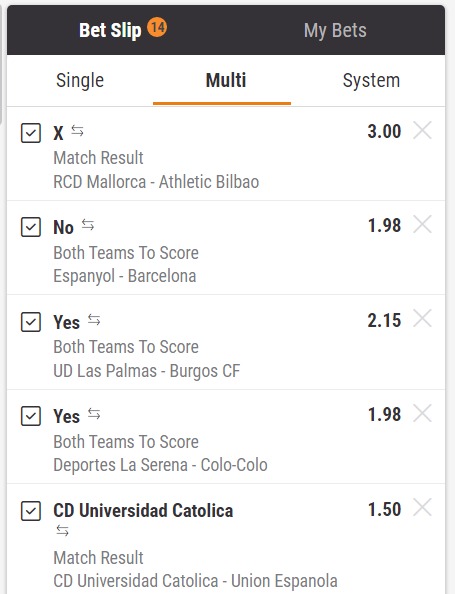Uncheck CD Universidad Catolica selection
The image size is (455, 594).
tap(31, 511)
